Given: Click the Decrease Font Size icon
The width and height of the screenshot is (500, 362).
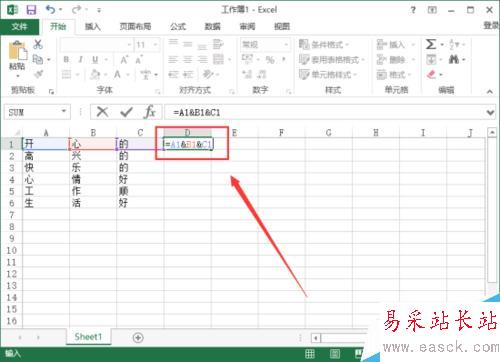Looking at the screenshot, I should pyautogui.click(x=139, y=60).
